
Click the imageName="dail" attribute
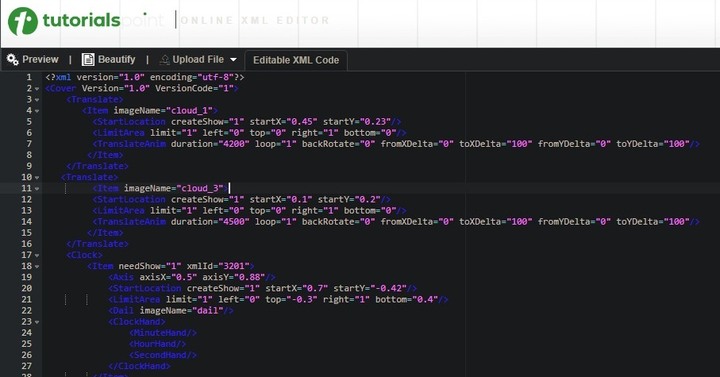(181, 310)
